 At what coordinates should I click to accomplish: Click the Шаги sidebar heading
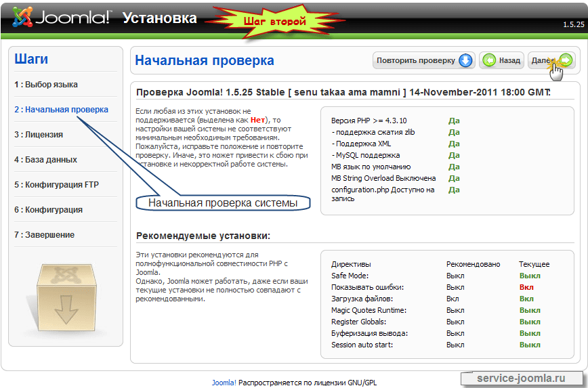click(31, 59)
